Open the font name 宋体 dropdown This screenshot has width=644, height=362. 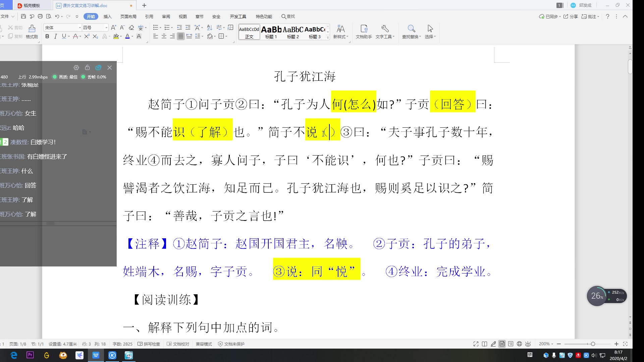pyautogui.click(x=79, y=27)
